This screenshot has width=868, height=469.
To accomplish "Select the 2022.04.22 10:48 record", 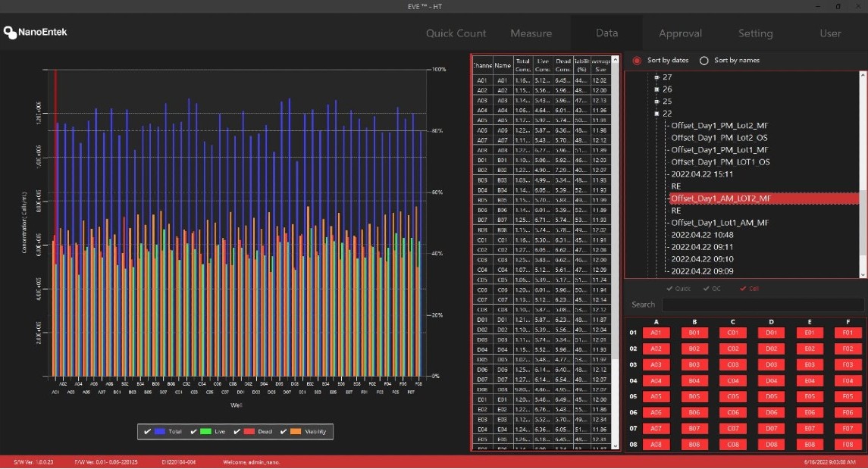I will click(x=702, y=235).
